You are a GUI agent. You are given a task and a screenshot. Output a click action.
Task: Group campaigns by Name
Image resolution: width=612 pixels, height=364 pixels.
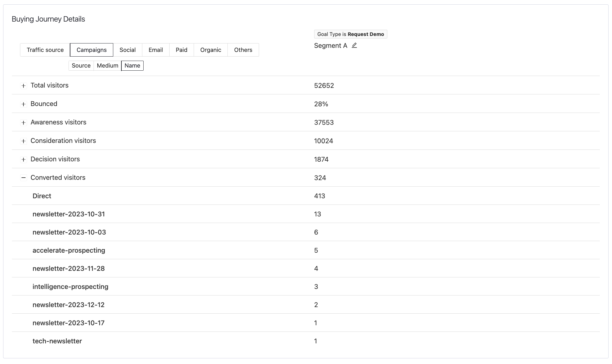132,66
